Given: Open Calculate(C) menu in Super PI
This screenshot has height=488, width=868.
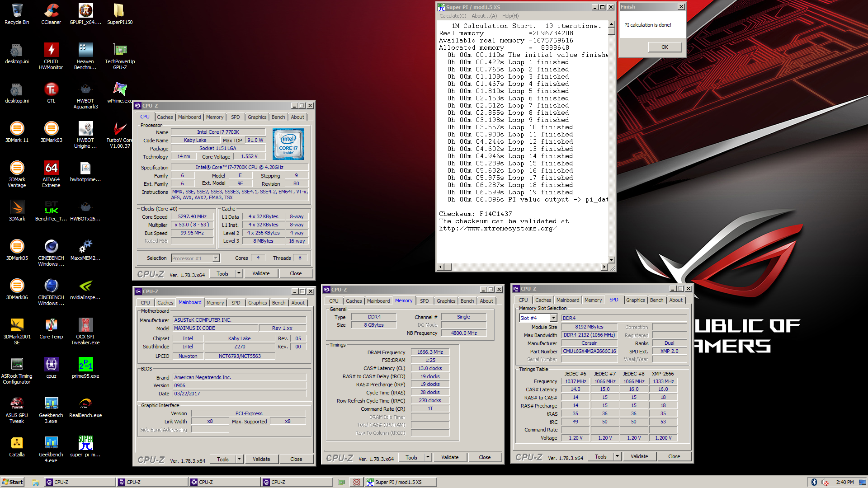Looking at the screenshot, I should (x=453, y=16).
